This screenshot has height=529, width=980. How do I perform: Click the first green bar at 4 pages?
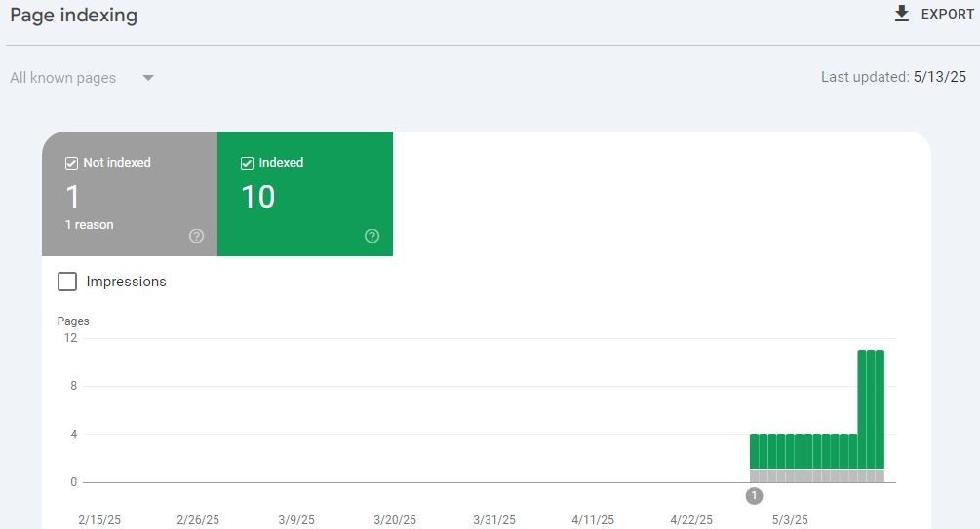[754, 451]
